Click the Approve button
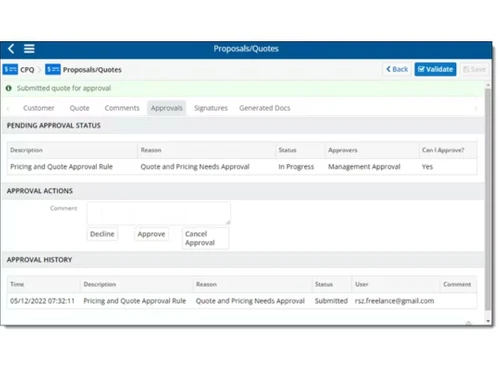Viewport: 500px width, 375px height. 151,234
